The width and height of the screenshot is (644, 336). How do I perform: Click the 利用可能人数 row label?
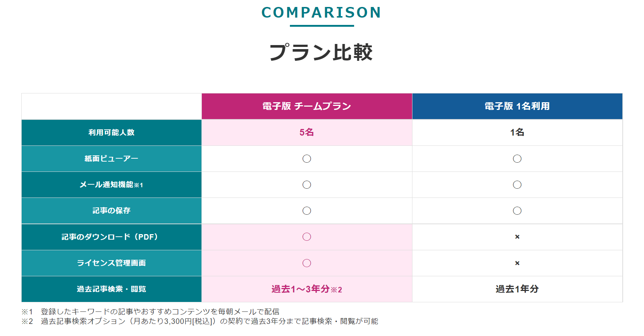point(112,133)
